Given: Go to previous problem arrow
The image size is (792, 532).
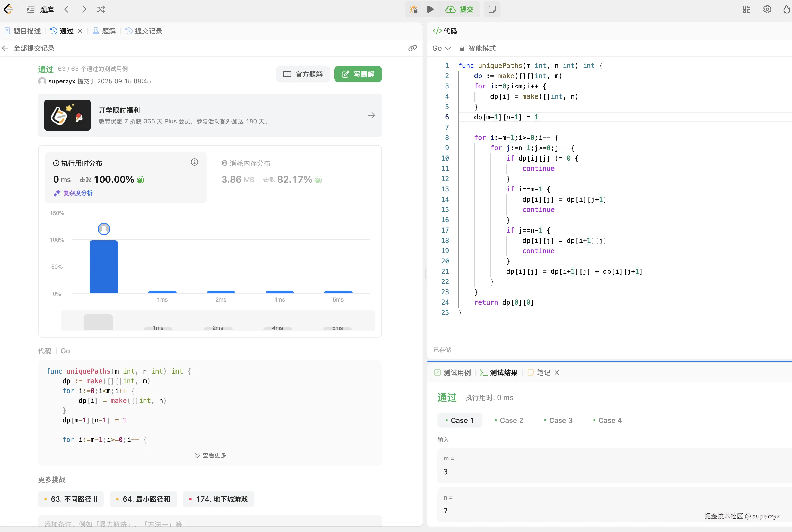Looking at the screenshot, I should (x=66, y=9).
